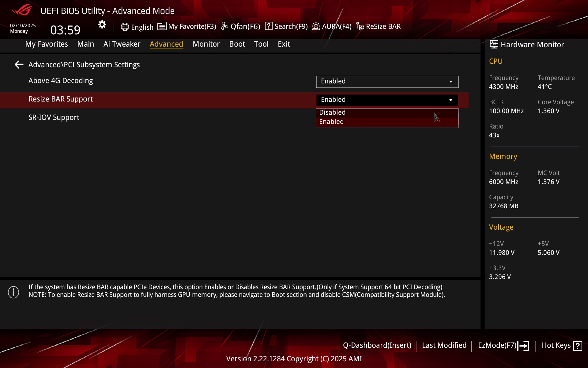
Task: Click the globe language icon
Action: tap(125, 27)
